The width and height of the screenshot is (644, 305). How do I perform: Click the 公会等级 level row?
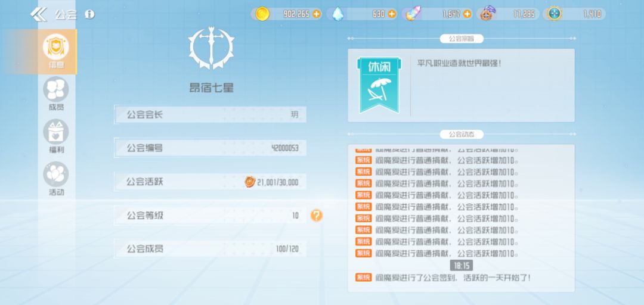pyautogui.click(x=210, y=216)
